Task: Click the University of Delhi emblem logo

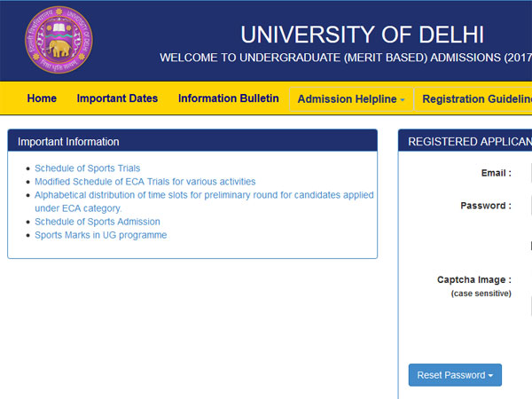Action: [x=59, y=40]
